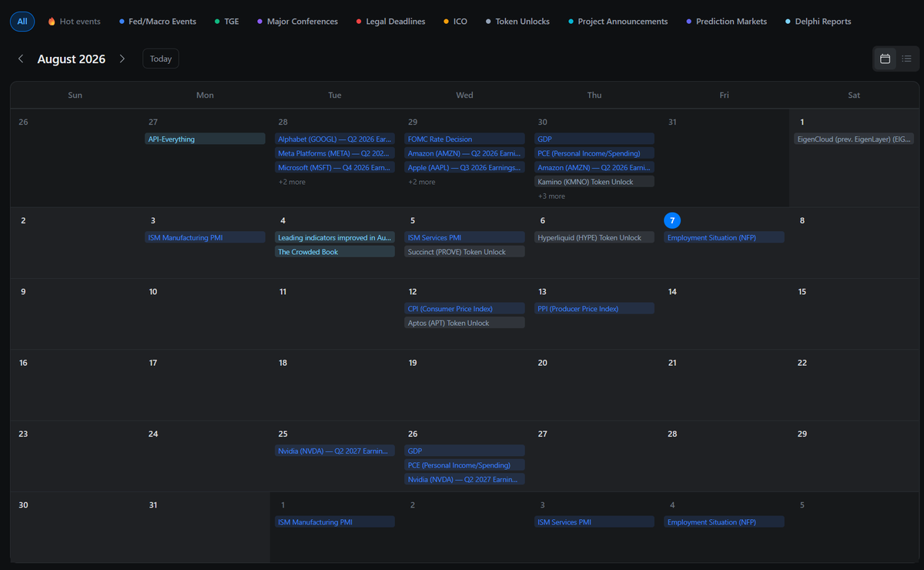This screenshot has width=924, height=570.
Task: Go to previous month with left chevron
Action: [21, 59]
